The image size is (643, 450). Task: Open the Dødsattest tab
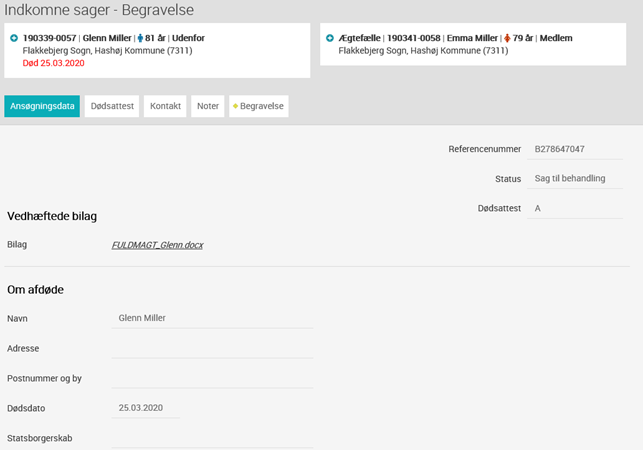click(112, 106)
